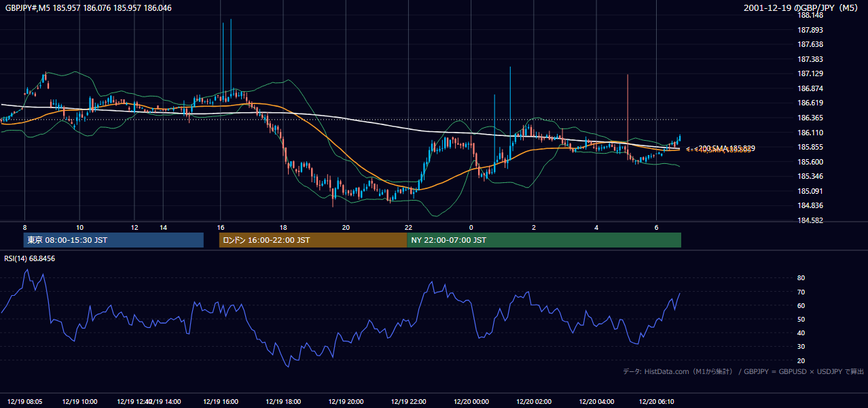Select the ロンドン 16:00-22:00 JST session bar
The height and width of the screenshot is (408, 868).
313,240
